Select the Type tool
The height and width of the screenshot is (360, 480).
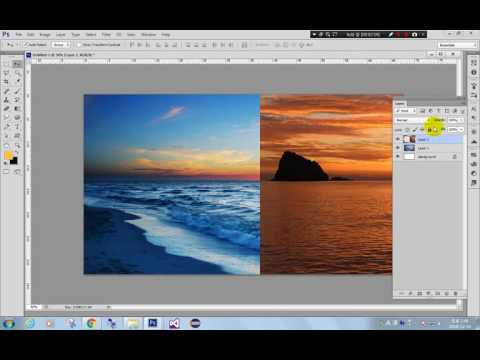[x=17, y=127]
